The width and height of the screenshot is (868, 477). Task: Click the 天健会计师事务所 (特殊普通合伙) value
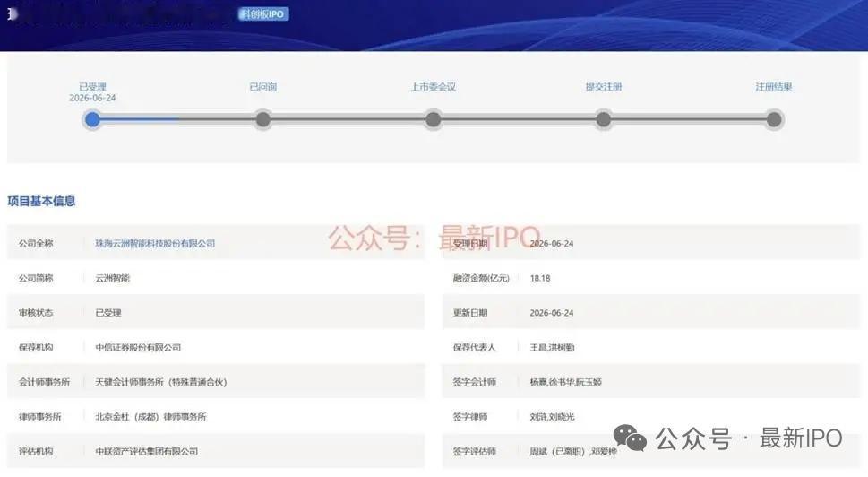(x=161, y=382)
